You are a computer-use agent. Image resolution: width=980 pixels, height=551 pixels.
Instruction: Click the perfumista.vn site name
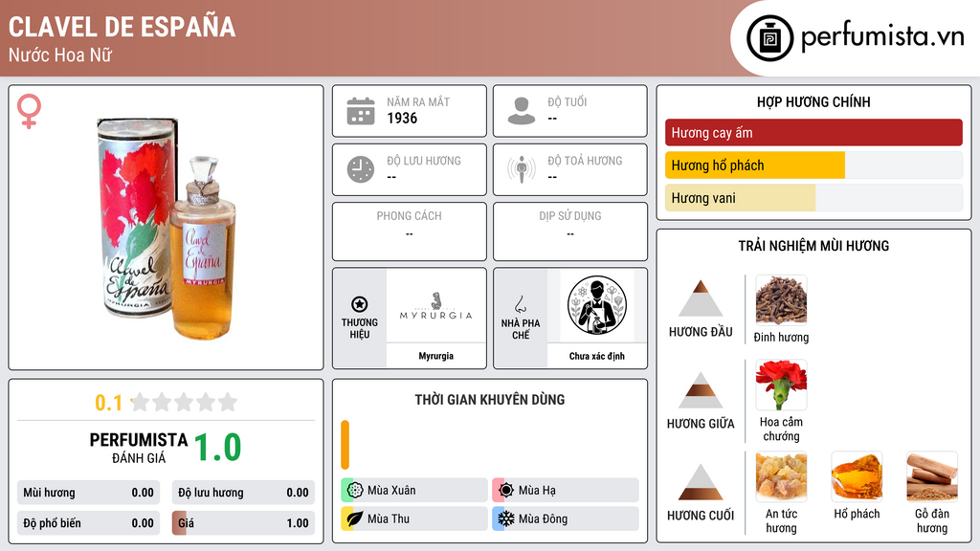click(882, 37)
